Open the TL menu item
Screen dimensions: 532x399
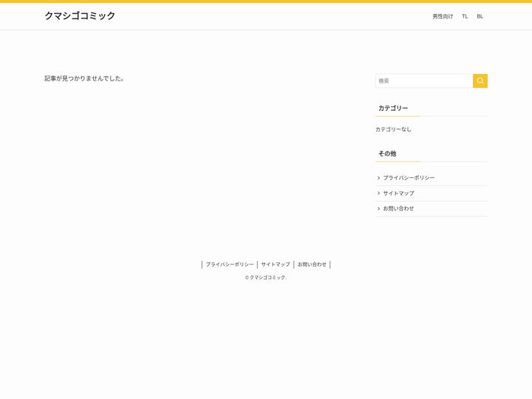point(465,16)
